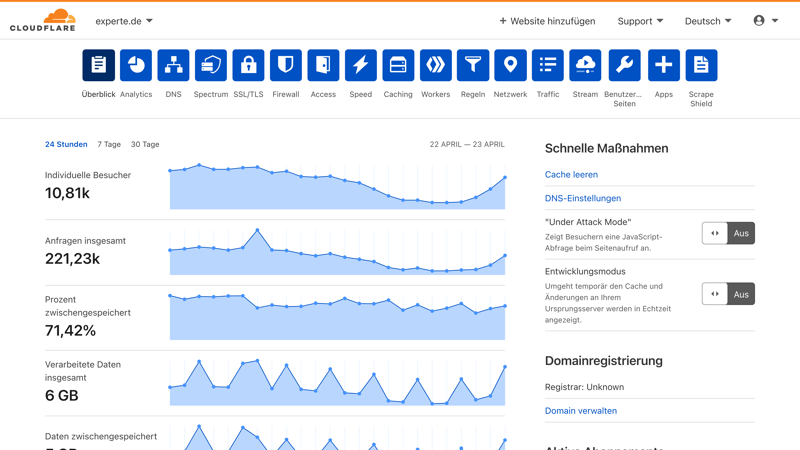Select the SSL/TLS padlock icon

coord(248,65)
